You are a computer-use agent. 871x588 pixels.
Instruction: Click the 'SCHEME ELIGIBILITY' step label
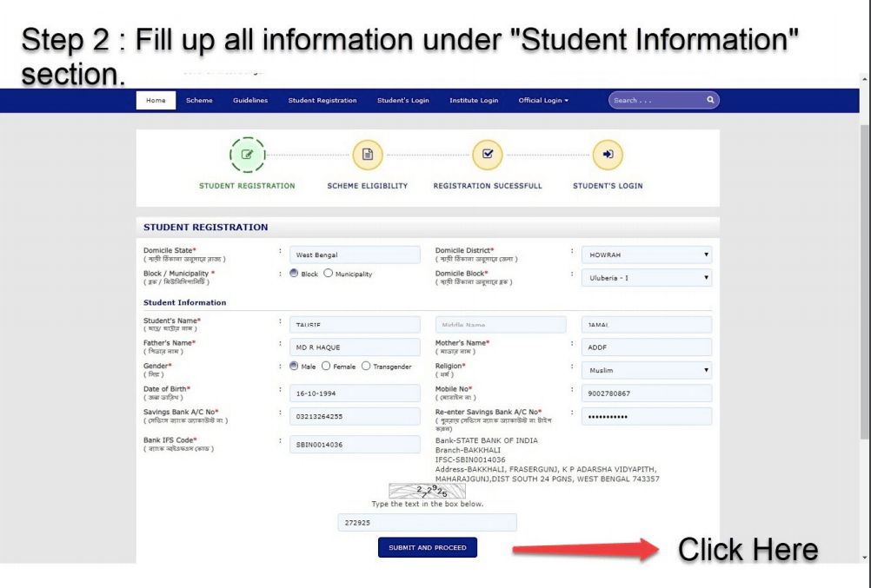(367, 186)
